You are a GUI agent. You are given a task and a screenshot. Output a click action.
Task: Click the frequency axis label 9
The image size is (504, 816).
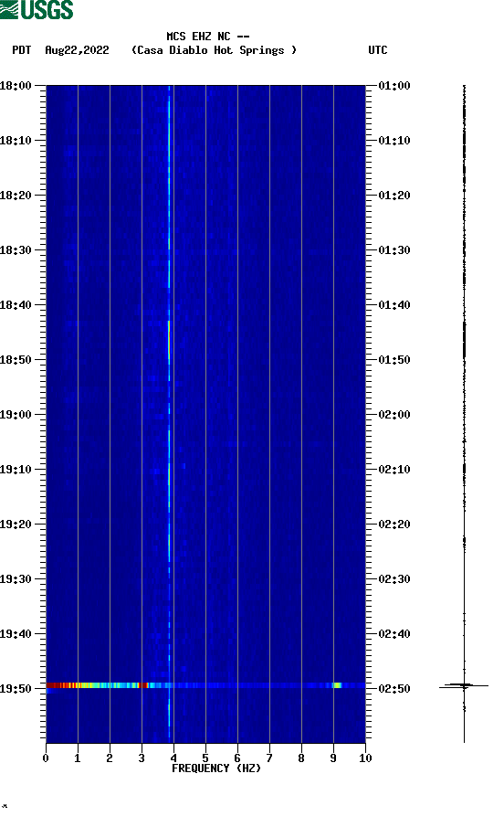point(333,758)
